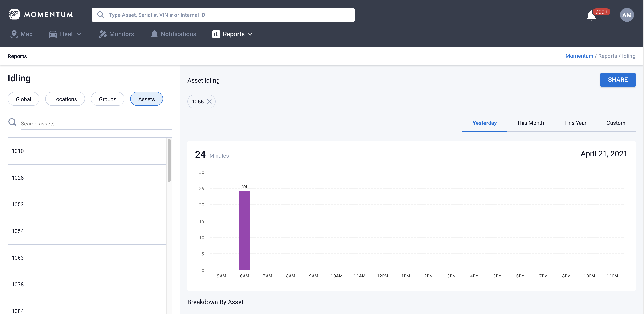Click the Monitors nav icon
The height and width of the screenshot is (314, 644).
(103, 34)
